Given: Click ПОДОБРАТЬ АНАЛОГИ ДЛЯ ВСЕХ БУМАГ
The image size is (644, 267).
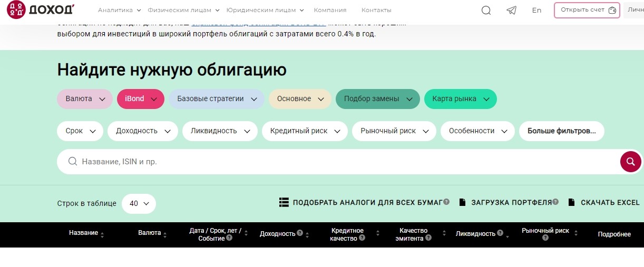Looking at the screenshot, I should tap(367, 202).
